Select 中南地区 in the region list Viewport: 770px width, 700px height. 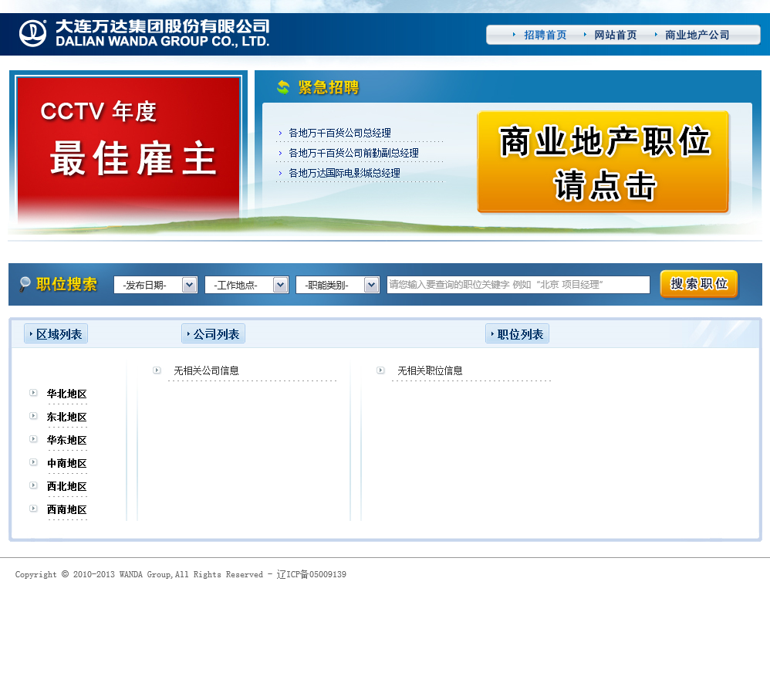coord(67,463)
